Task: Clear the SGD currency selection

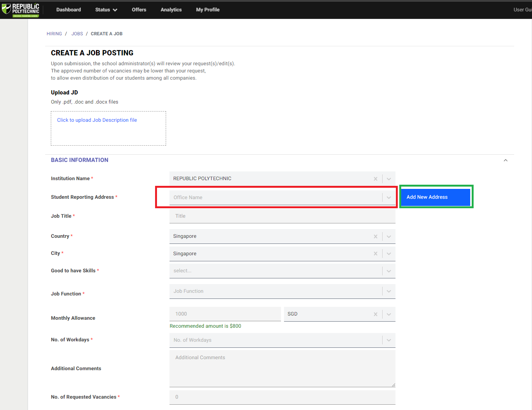Action: pos(375,314)
